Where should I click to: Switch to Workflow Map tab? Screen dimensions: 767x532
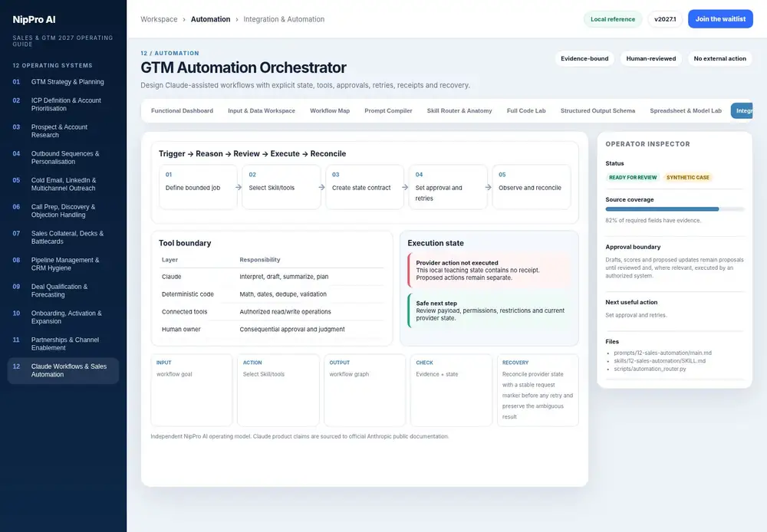click(330, 111)
